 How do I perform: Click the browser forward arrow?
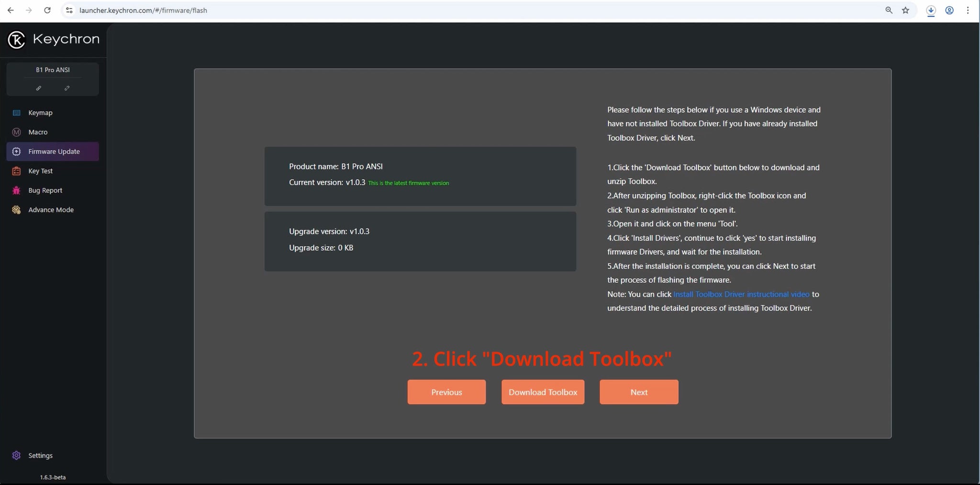[x=29, y=10]
